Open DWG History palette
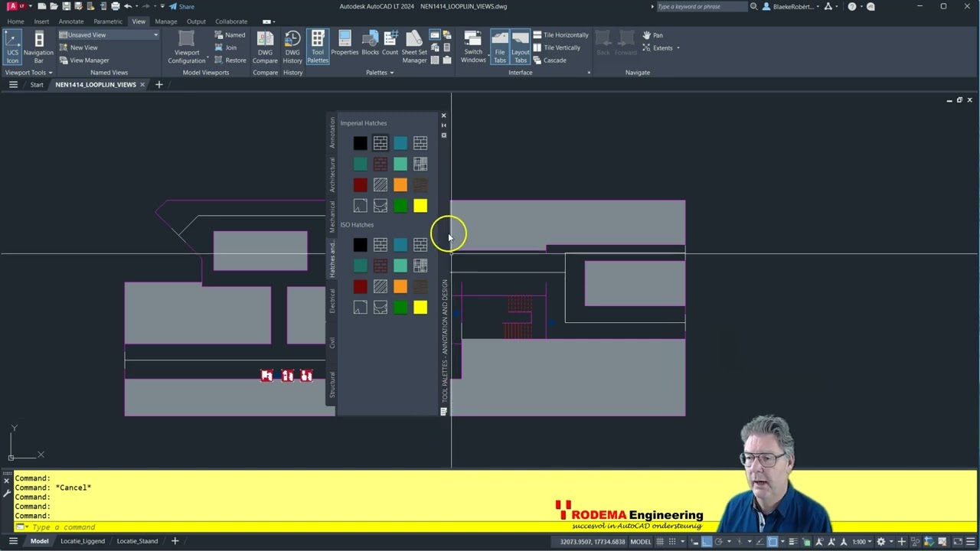Image resolution: width=980 pixels, height=551 pixels. (292, 47)
